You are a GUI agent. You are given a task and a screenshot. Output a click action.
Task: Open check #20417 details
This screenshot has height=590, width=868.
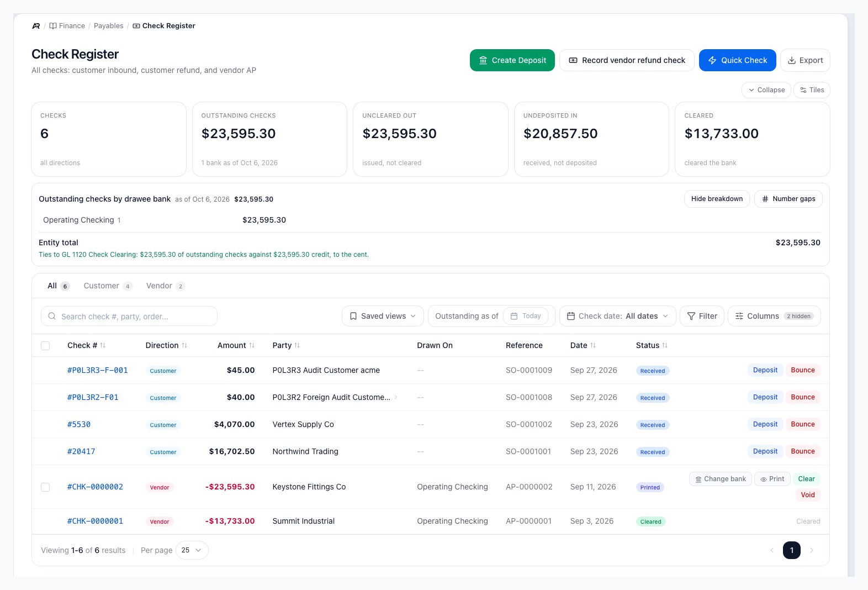coord(81,451)
